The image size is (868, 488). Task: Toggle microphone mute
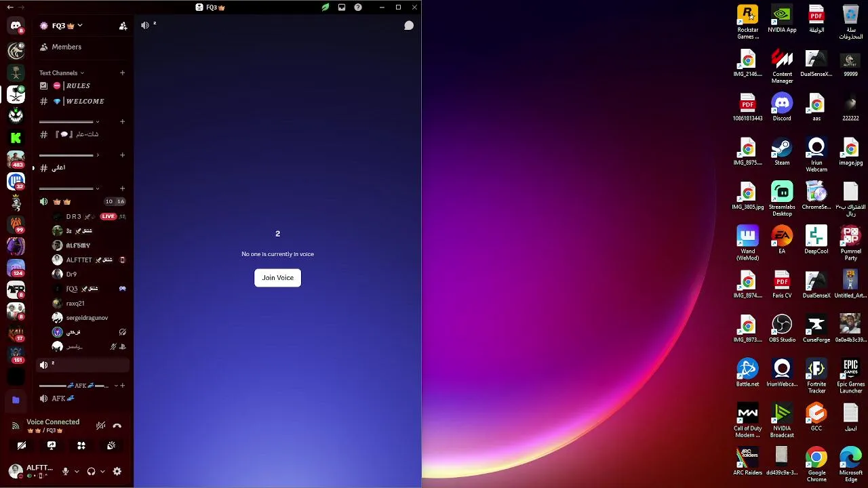(66, 471)
